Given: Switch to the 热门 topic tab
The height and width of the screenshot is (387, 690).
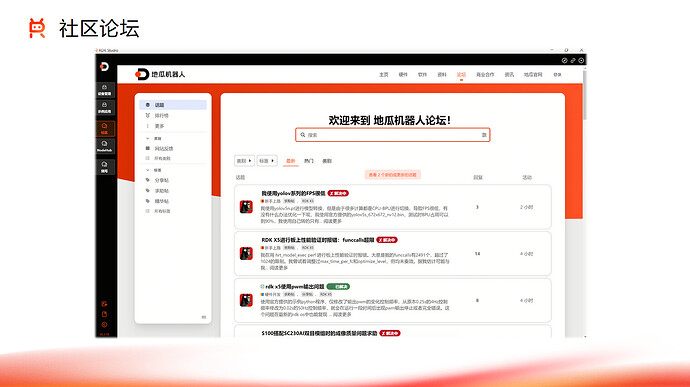Looking at the screenshot, I should point(309,161).
